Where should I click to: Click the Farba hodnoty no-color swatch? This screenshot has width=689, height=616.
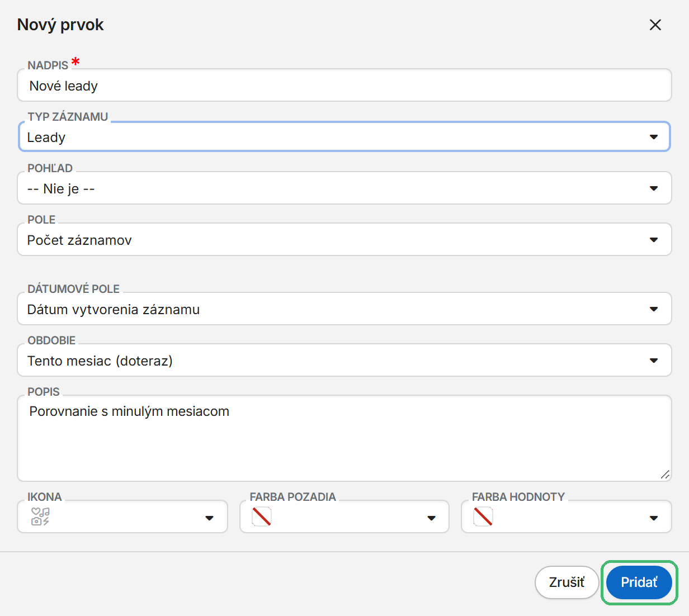[483, 517]
